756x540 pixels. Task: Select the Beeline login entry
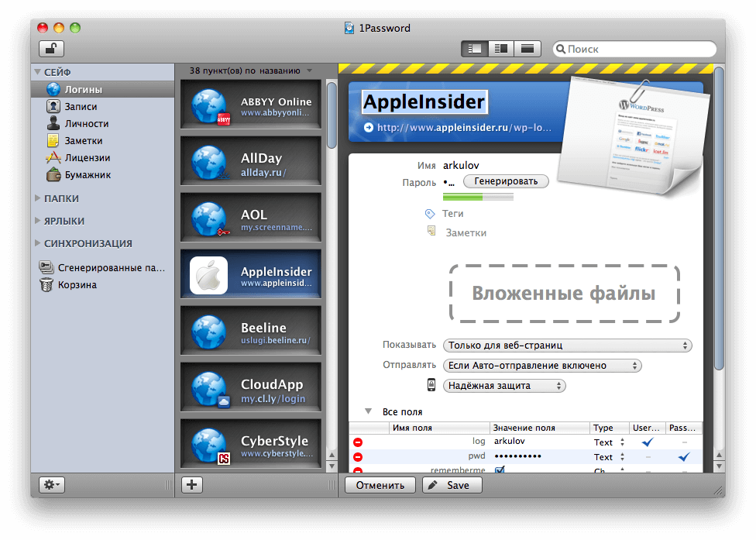click(x=251, y=331)
